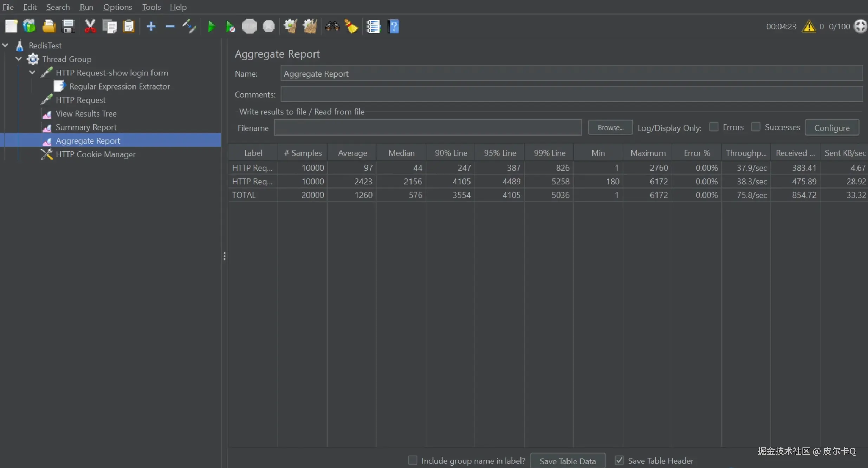Click the Browse... button
Image resolution: width=868 pixels, height=468 pixels.
pos(610,127)
